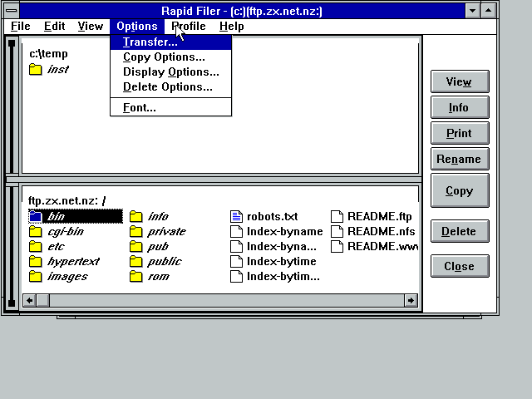Click the cgi-bin folder icon

coord(35,232)
